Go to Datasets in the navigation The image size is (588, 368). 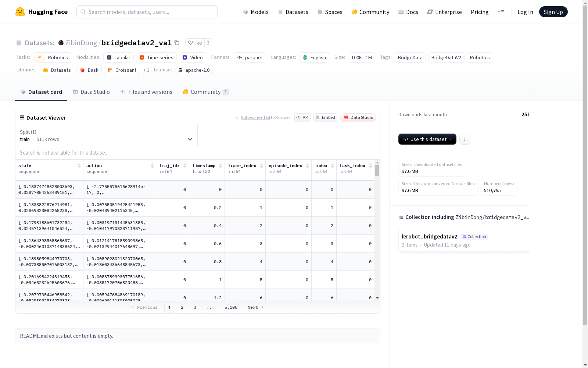pos(293,12)
